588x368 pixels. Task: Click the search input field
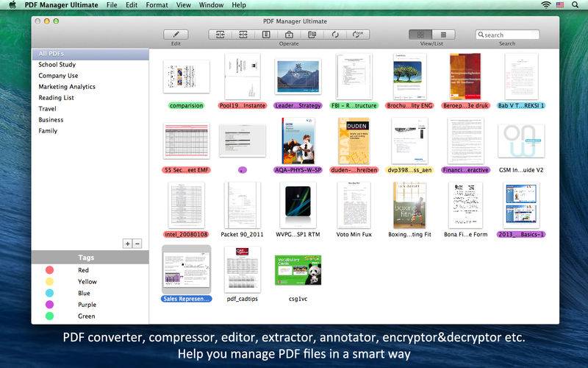coord(507,35)
